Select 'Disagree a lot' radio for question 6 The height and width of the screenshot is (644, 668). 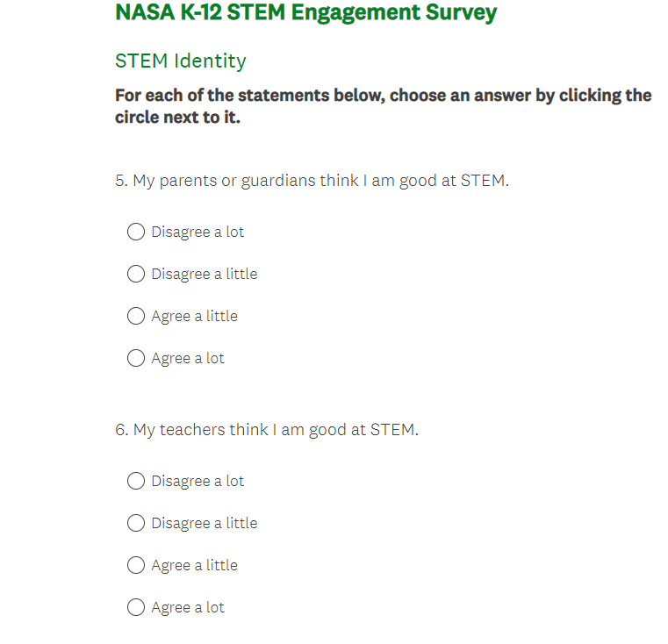(x=136, y=481)
